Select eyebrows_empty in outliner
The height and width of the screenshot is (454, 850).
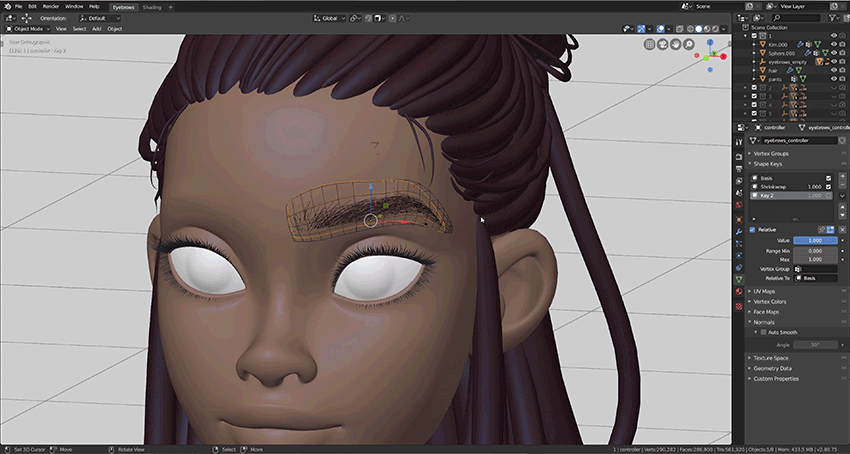pos(788,62)
